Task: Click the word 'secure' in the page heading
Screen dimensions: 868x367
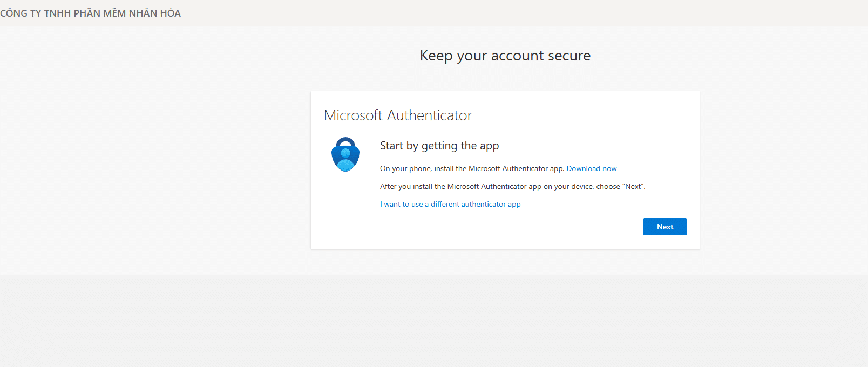Action: click(x=569, y=56)
